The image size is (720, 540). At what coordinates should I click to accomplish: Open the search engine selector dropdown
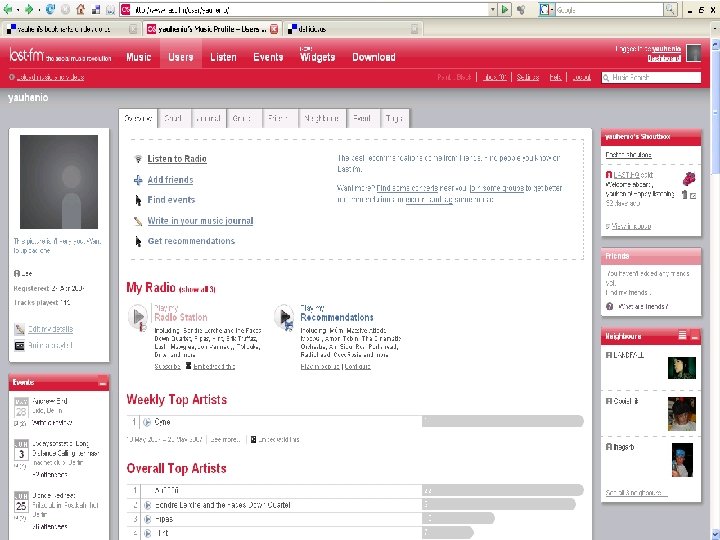point(546,9)
